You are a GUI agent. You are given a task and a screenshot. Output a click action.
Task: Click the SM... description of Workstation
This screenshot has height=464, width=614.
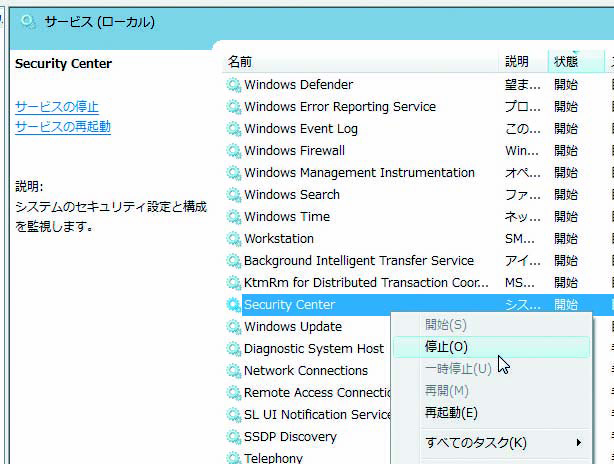520,238
